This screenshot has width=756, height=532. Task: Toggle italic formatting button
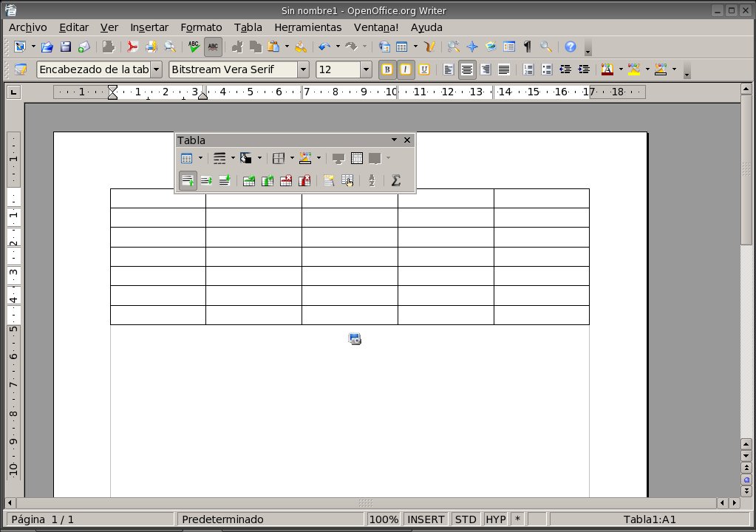click(x=405, y=69)
